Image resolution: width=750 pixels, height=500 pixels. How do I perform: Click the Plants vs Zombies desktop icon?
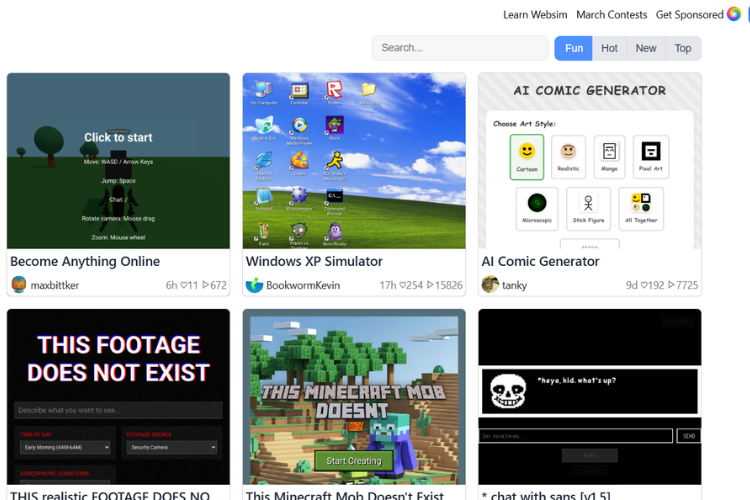click(x=299, y=235)
